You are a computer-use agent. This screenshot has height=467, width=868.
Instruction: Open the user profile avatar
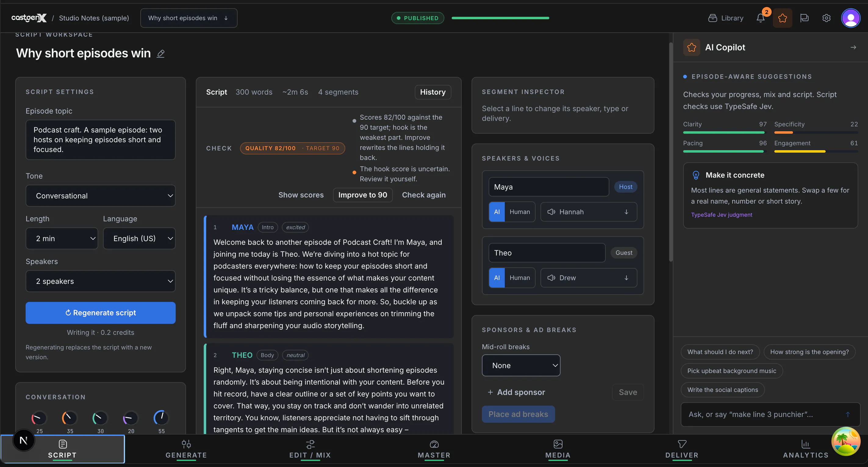pos(851,18)
